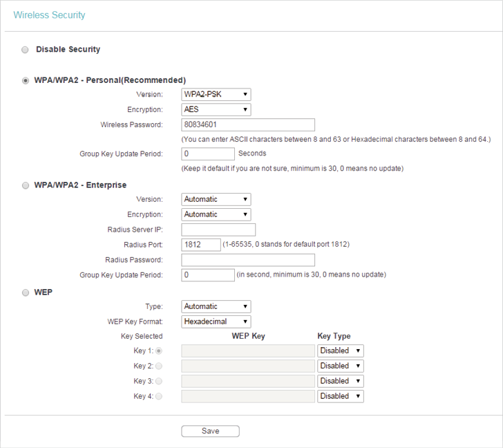Click the Radius Port field

click(x=201, y=245)
